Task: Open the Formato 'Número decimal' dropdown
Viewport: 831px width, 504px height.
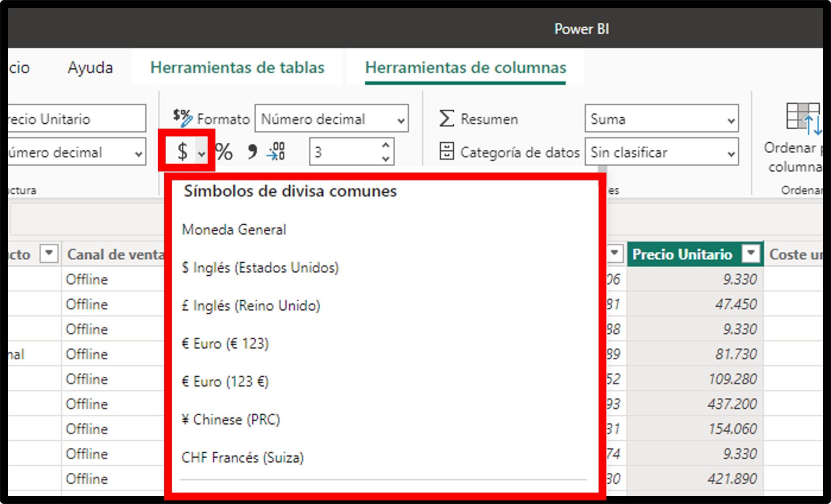Action: click(x=400, y=119)
